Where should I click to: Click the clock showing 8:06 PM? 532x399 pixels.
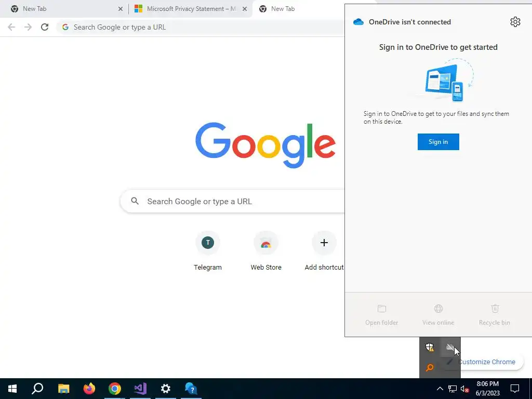tap(487, 389)
